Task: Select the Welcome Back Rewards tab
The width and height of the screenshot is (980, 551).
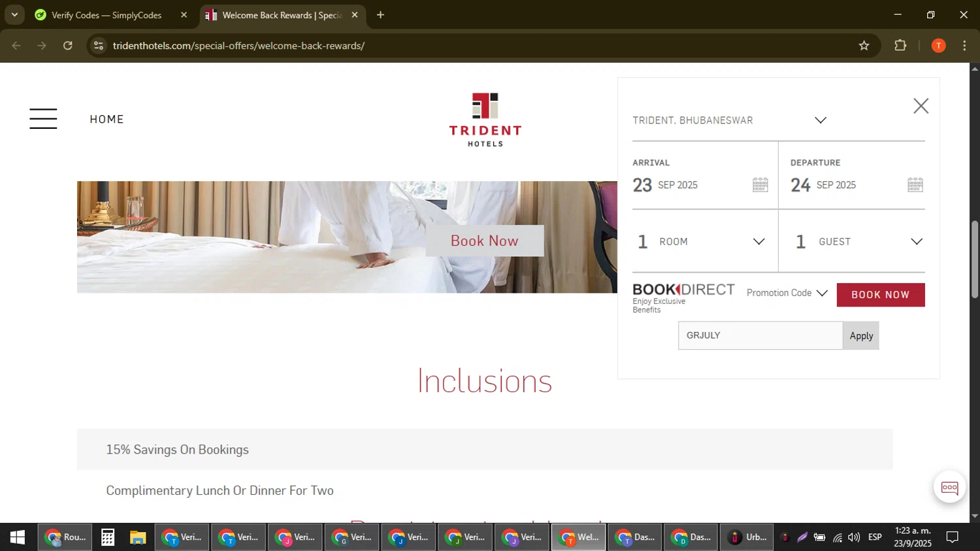Action: pyautogui.click(x=282, y=15)
